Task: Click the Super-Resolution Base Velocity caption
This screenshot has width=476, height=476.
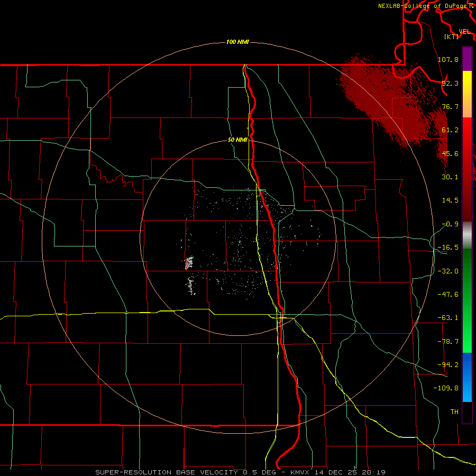Action: 241,472
